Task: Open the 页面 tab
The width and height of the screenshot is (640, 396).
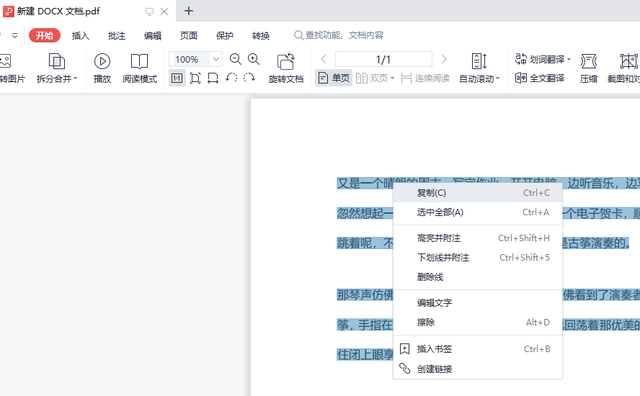Action: point(189,36)
